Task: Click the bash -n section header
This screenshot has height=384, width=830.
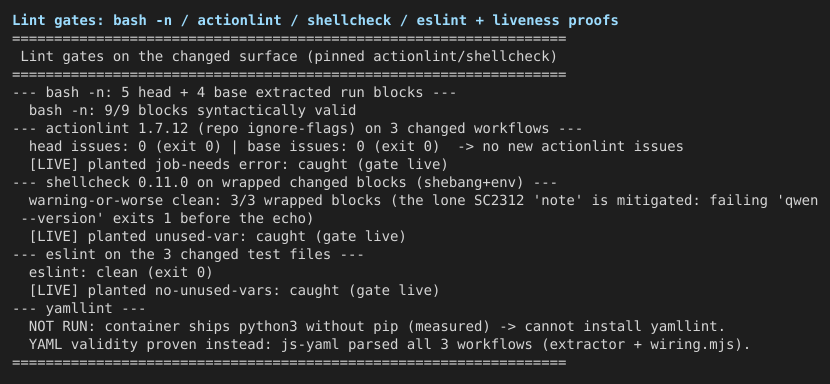Action: coord(234,93)
